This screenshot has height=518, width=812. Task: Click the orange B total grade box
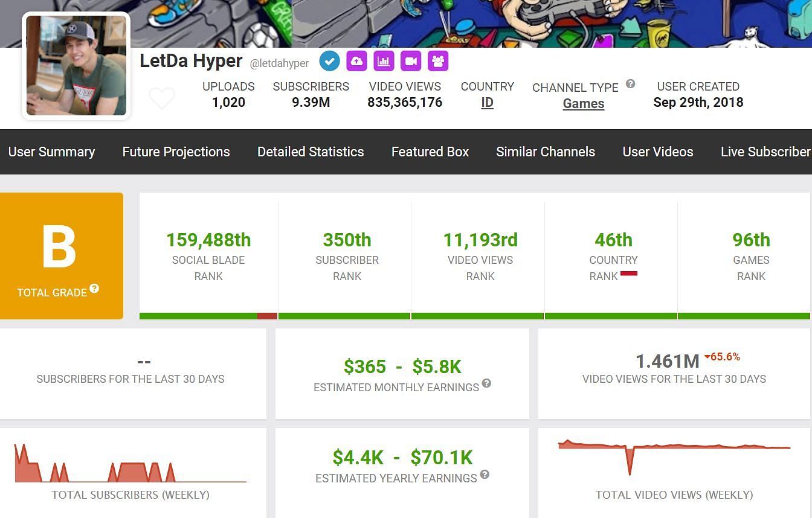point(62,256)
